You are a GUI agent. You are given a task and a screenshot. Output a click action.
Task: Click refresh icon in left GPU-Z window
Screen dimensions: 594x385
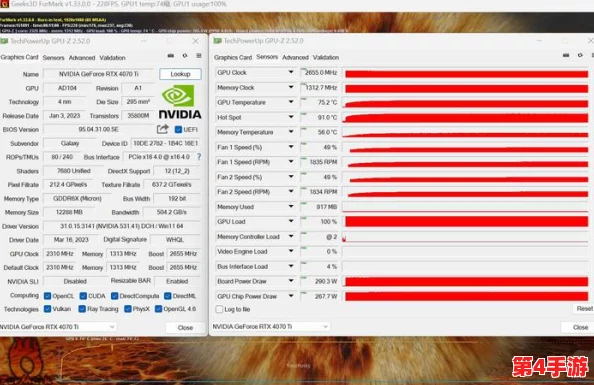point(185,56)
